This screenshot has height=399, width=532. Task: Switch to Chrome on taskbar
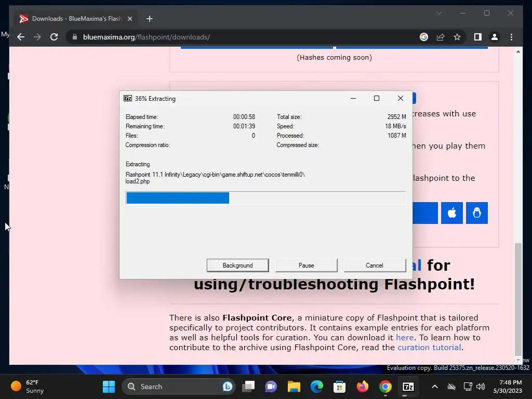pyautogui.click(x=385, y=387)
